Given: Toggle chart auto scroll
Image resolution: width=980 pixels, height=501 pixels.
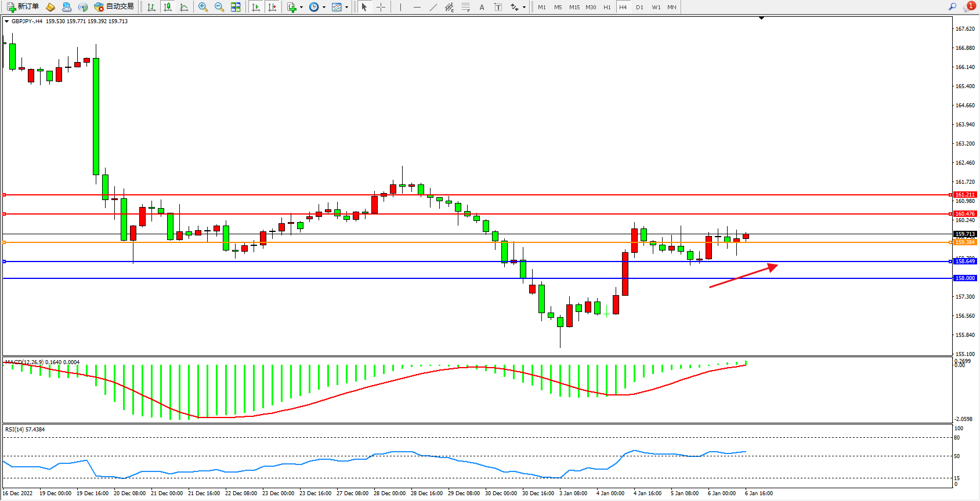Looking at the screenshot, I should coord(256,7).
